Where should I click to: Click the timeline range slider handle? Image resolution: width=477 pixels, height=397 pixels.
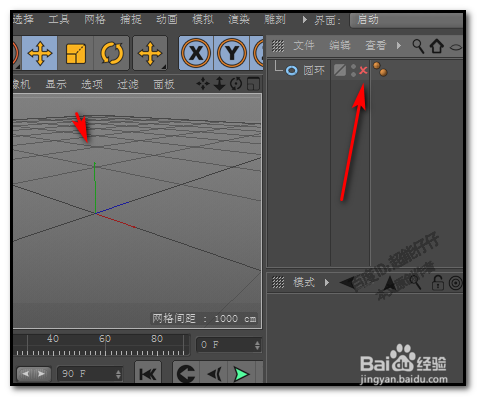tap(33, 374)
